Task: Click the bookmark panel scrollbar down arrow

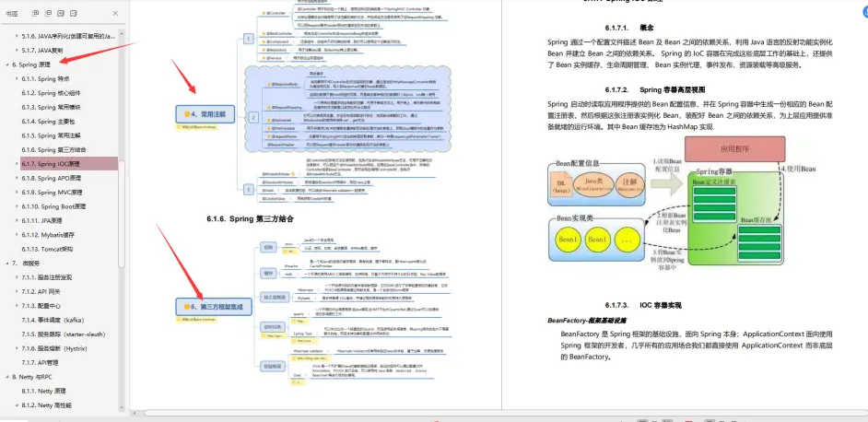Action: pyautogui.click(x=122, y=407)
